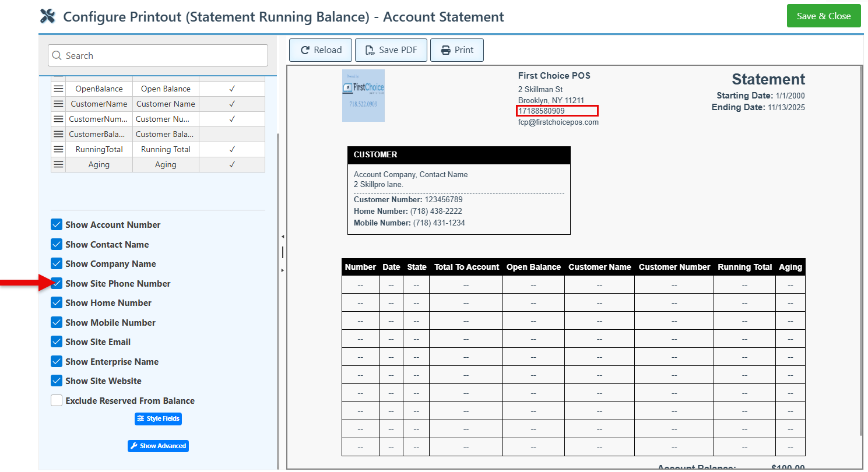868x472 pixels.
Task: Click into the Search input field
Action: pyautogui.click(x=158, y=56)
